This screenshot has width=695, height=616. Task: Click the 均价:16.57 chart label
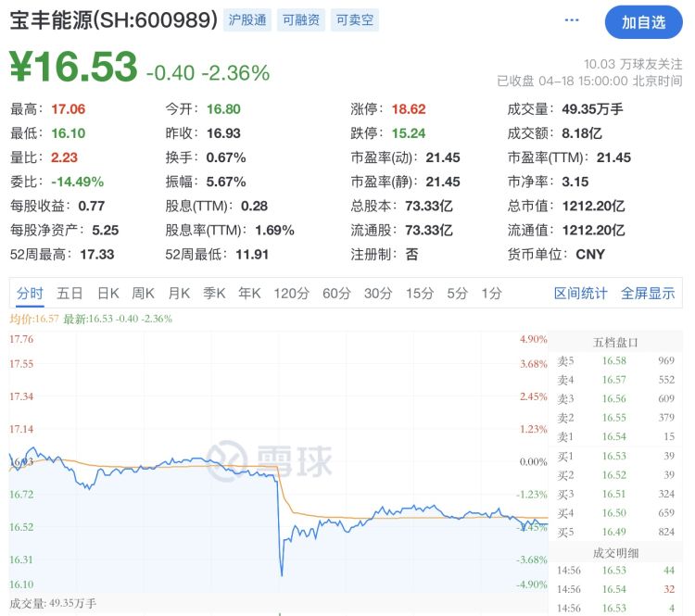tap(34, 319)
